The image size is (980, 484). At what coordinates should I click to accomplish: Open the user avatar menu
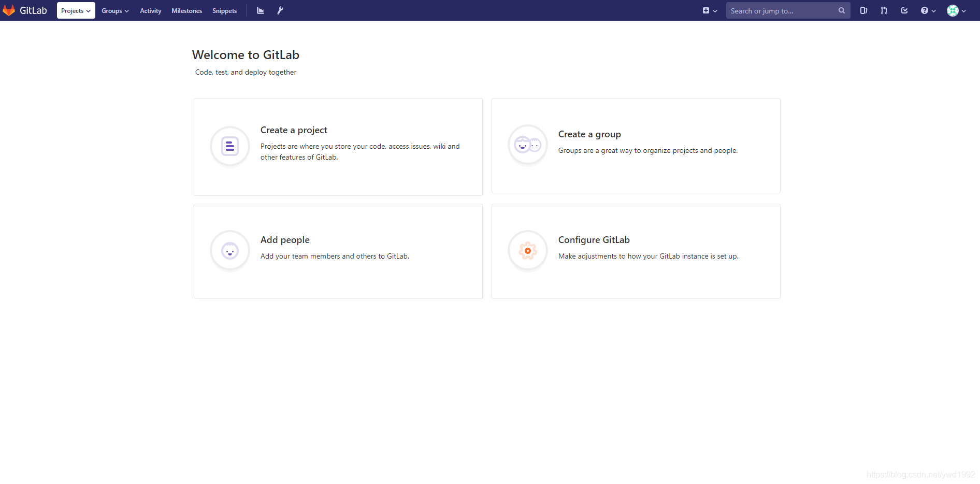click(x=956, y=10)
